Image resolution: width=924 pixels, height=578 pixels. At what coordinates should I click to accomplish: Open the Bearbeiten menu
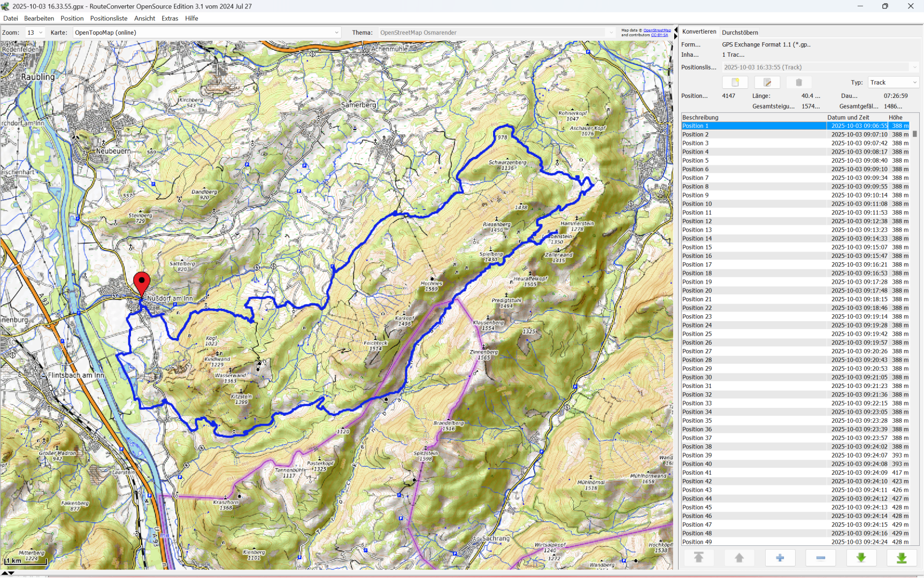click(39, 18)
